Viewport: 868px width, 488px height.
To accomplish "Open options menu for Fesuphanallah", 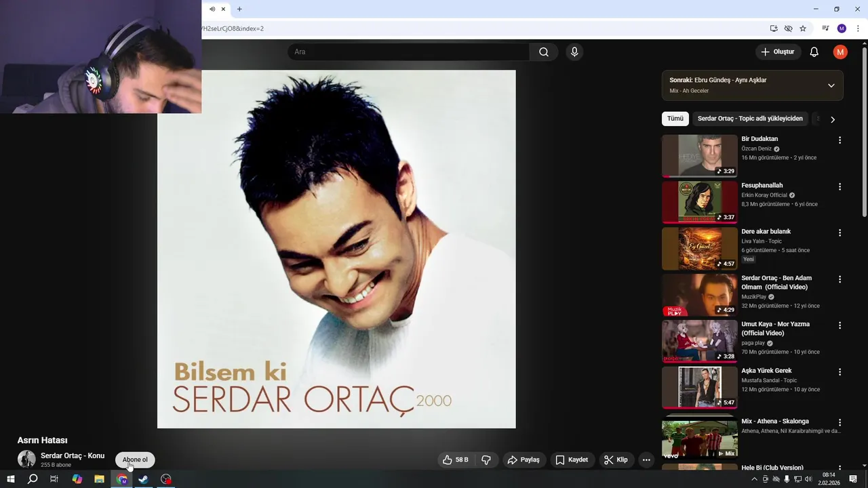I will click(840, 186).
